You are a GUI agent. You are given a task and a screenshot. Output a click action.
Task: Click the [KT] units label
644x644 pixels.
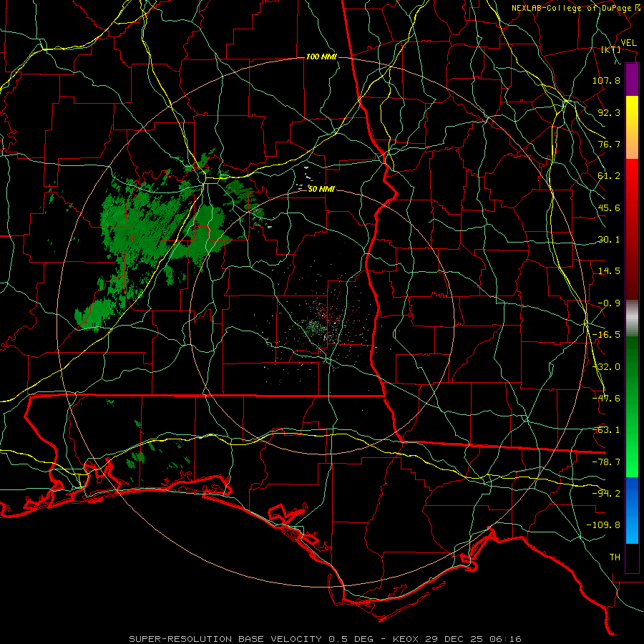click(x=611, y=50)
